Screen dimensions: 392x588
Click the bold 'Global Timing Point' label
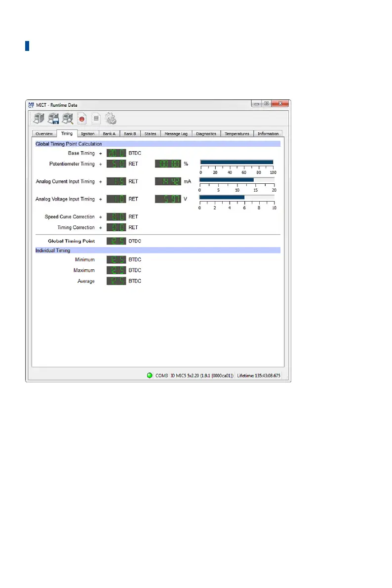[x=71, y=241]
